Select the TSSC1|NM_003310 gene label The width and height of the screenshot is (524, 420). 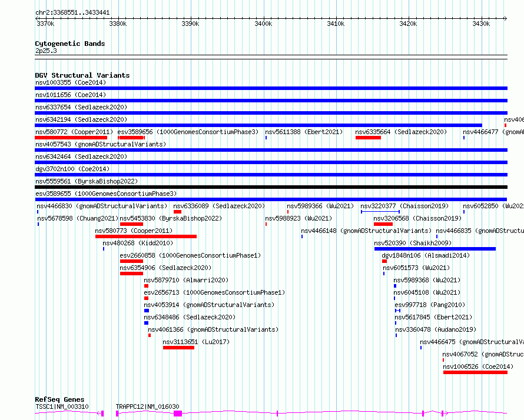coord(62,406)
